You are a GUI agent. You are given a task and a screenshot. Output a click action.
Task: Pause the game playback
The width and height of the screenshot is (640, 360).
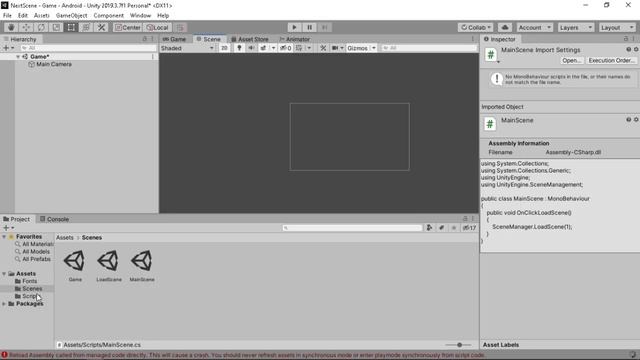(x=309, y=27)
